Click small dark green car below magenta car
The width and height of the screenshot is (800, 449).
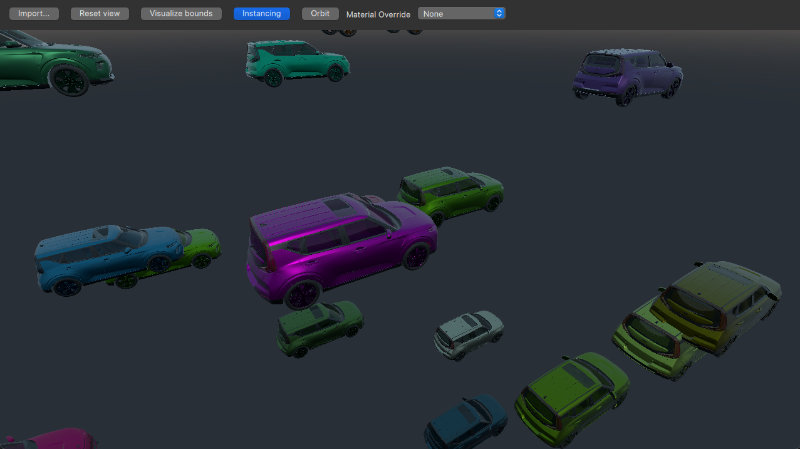(x=319, y=327)
